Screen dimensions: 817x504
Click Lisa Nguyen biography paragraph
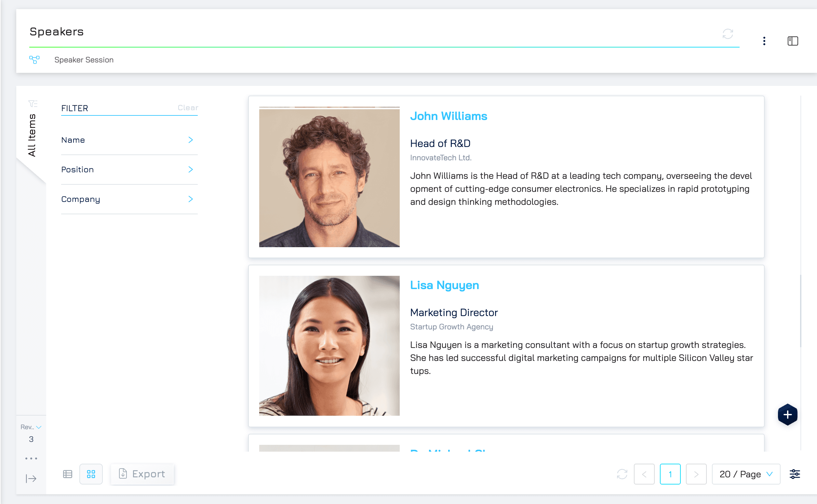point(581,358)
